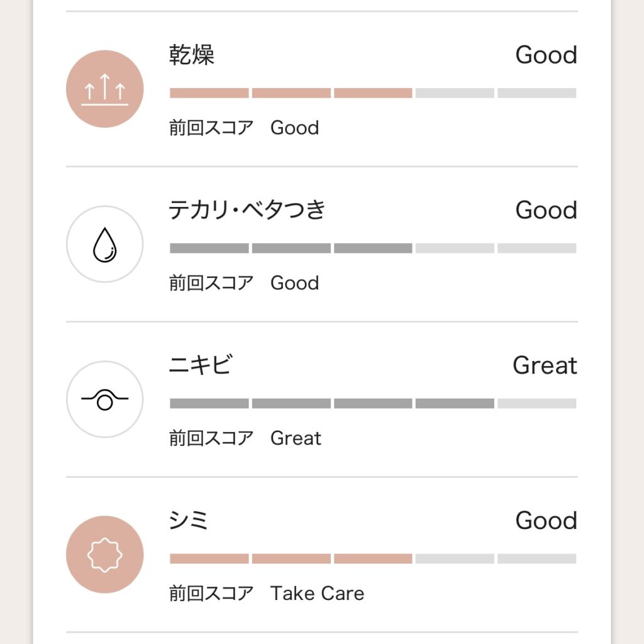The height and width of the screenshot is (644, 644).
Task: Open the 乾燥 category label
Action: [x=192, y=55]
